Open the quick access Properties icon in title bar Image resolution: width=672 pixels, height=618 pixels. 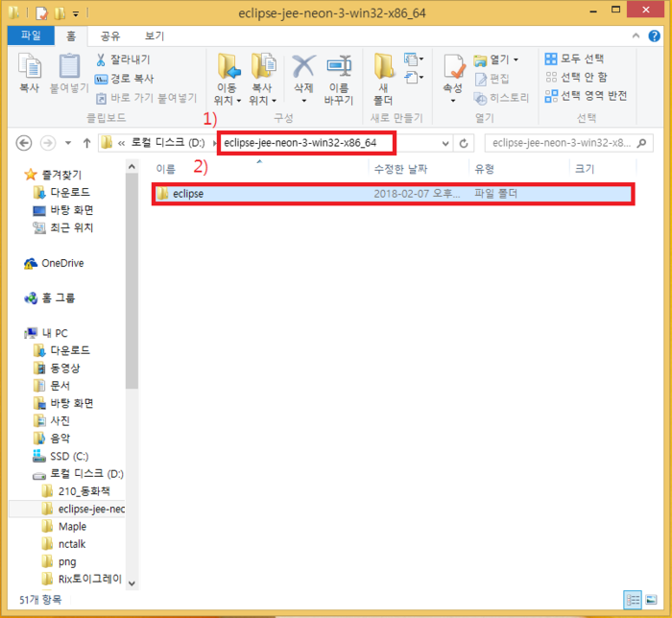pyautogui.click(x=41, y=13)
